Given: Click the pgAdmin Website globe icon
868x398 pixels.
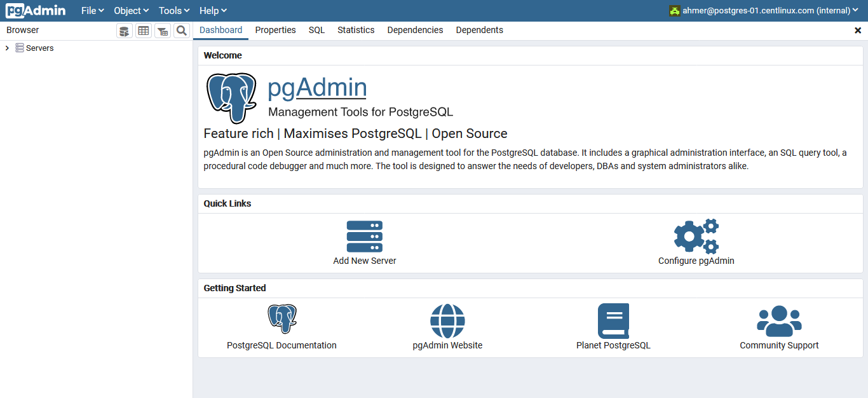Looking at the screenshot, I should coord(447,320).
